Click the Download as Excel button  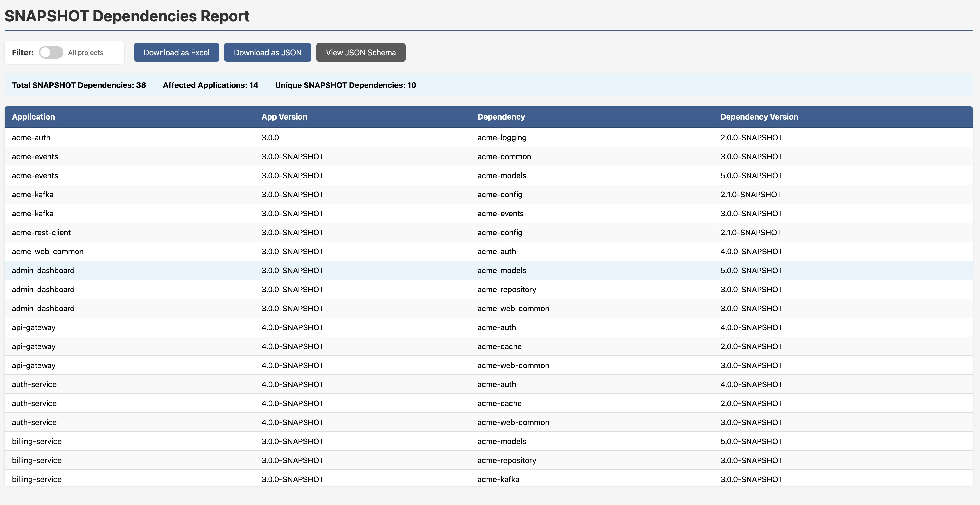coord(176,53)
